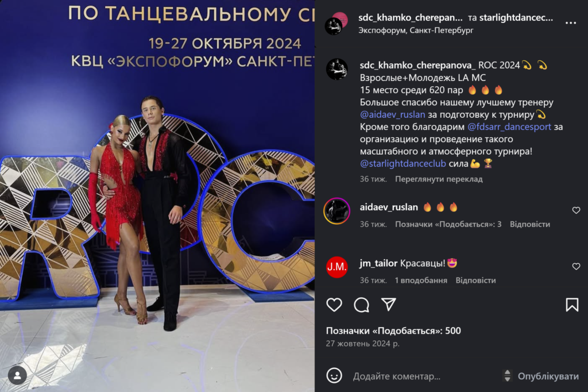Open comments via speech bubble icon
The width and height of the screenshot is (588, 392).
click(x=362, y=305)
